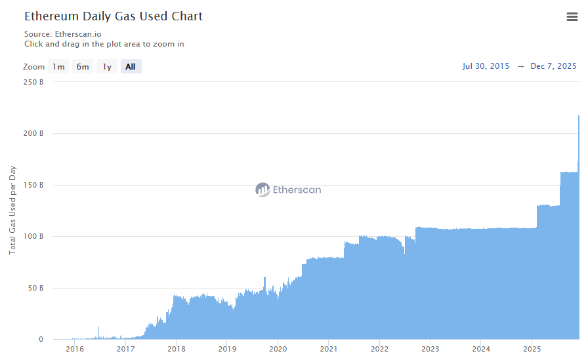
Task: Click the chart title text
Action: click(114, 16)
